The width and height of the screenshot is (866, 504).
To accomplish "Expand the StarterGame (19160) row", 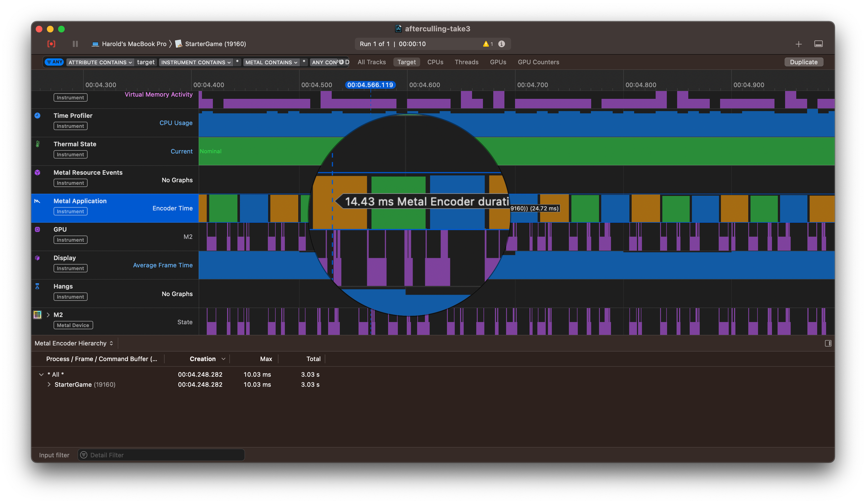I will 49,384.
